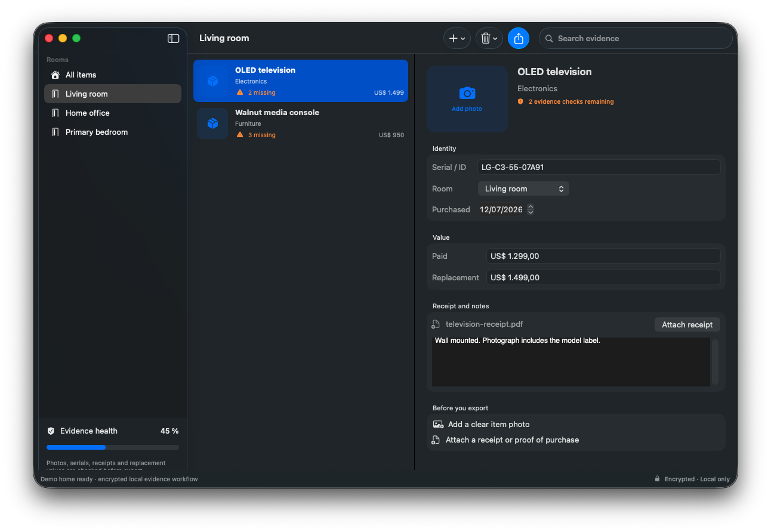Screen dimensions: 771x532
Task: Click the blue share export button
Action: (x=519, y=38)
